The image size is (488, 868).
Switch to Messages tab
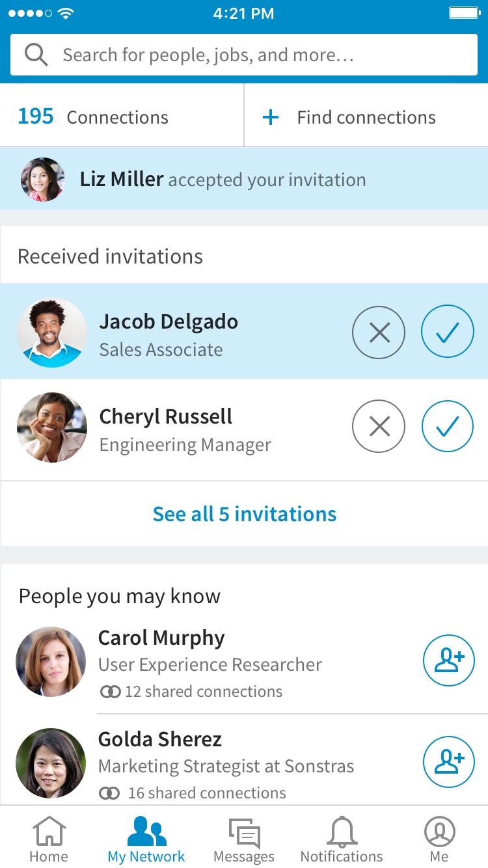click(x=244, y=839)
